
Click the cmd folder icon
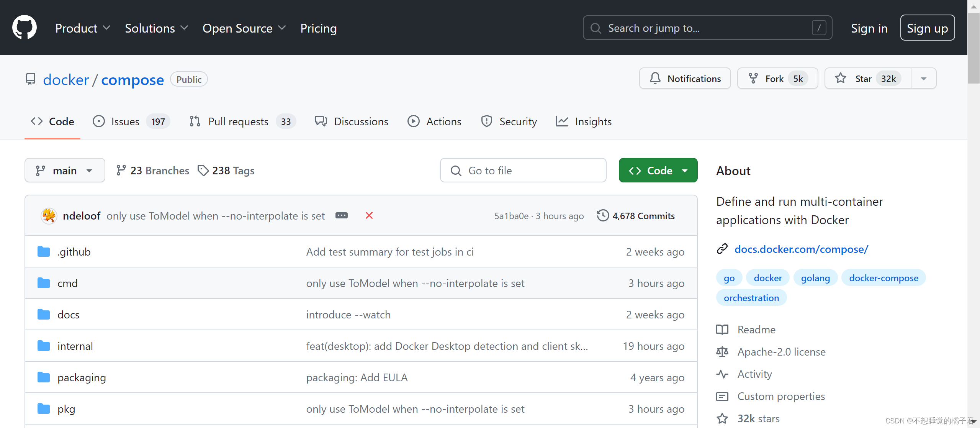tap(44, 283)
